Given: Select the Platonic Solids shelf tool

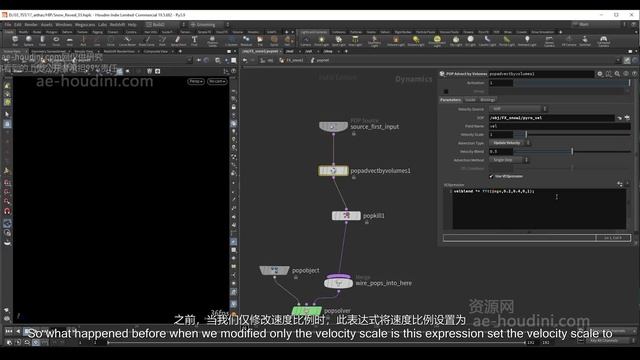Looking at the screenshot, I should coord(212,41).
